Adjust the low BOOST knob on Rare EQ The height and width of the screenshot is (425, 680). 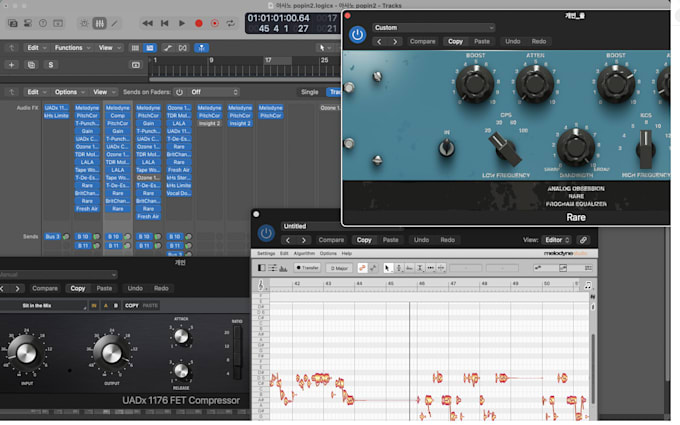click(475, 83)
